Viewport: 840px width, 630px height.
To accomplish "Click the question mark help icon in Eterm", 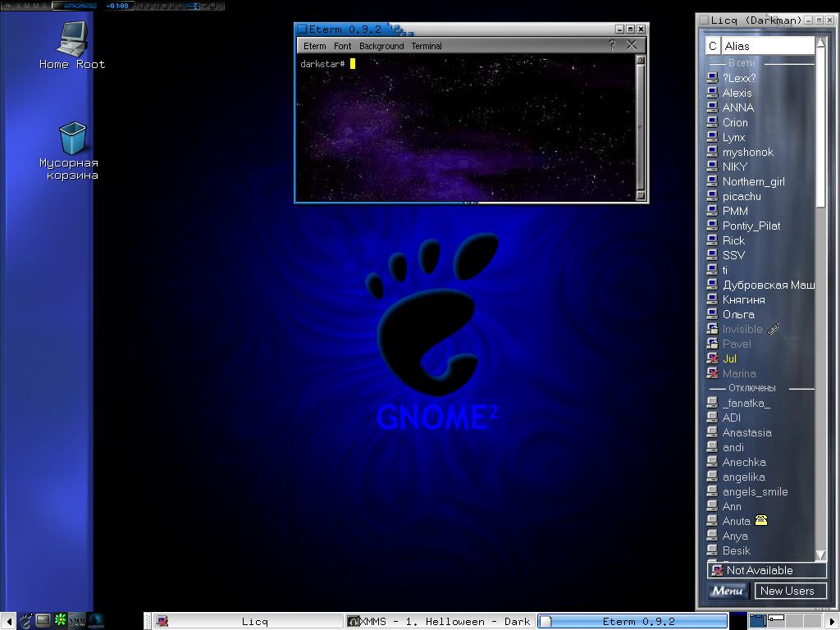I will 612,45.
